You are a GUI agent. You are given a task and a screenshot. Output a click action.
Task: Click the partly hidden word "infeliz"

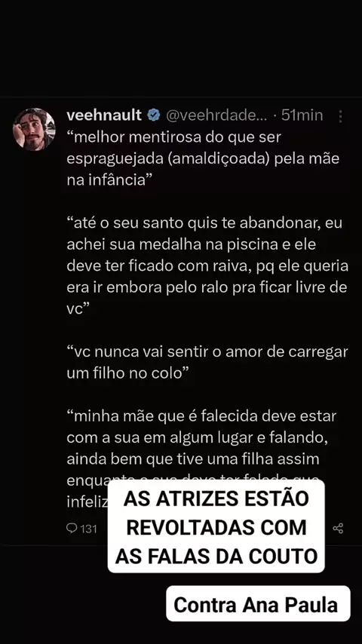pyautogui.click(x=87, y=501)
